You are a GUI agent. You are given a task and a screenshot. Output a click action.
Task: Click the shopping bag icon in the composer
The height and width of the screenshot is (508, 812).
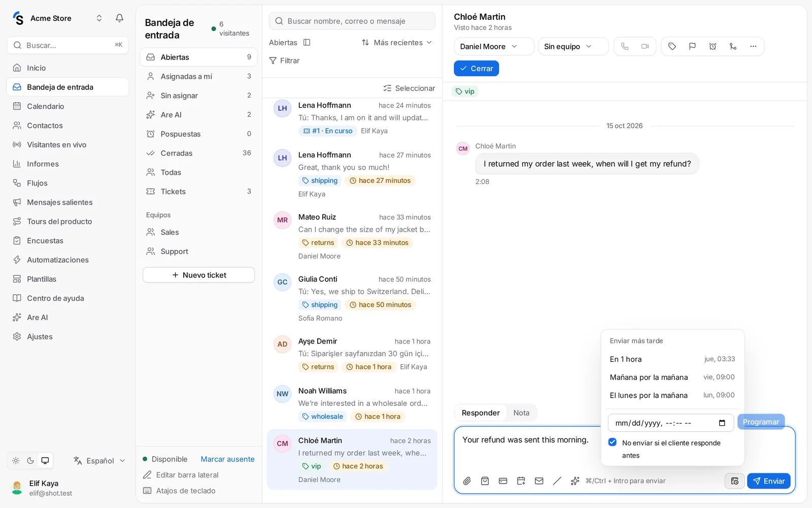click(x=485, y=481)
